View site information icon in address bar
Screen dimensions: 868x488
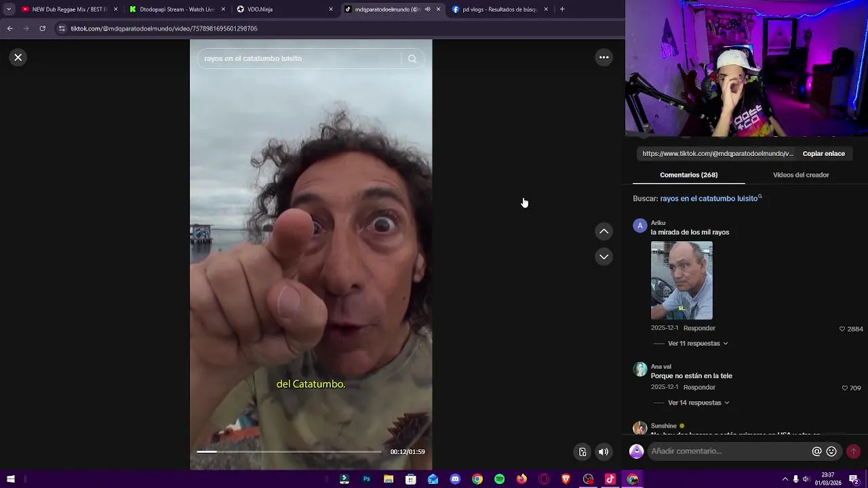(62, 28)
